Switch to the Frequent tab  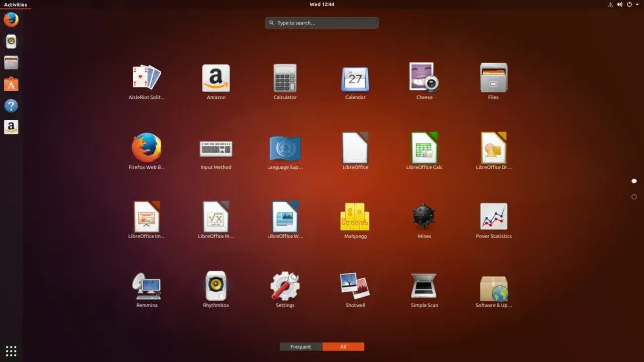tap(301, 347)
